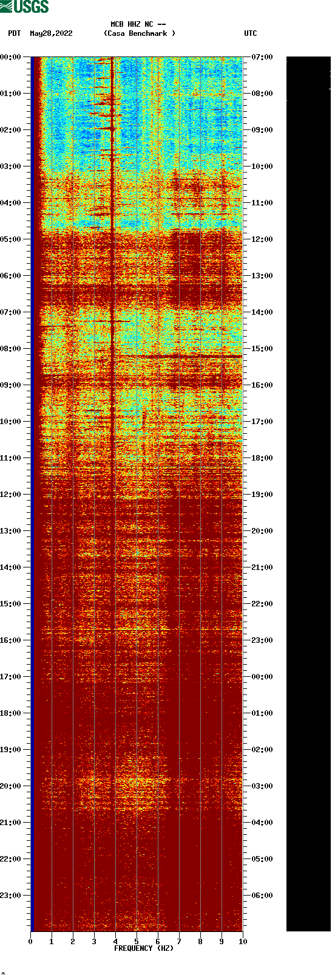Click the 'PDT' timezone label
Screen dimensions: 335x980
click(15, 33)
